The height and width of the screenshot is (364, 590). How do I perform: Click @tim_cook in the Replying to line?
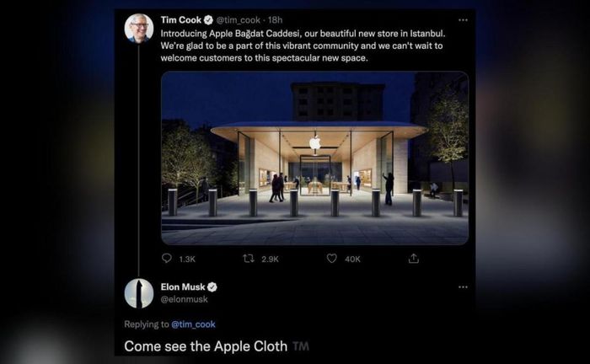click(x=193, y=324)
